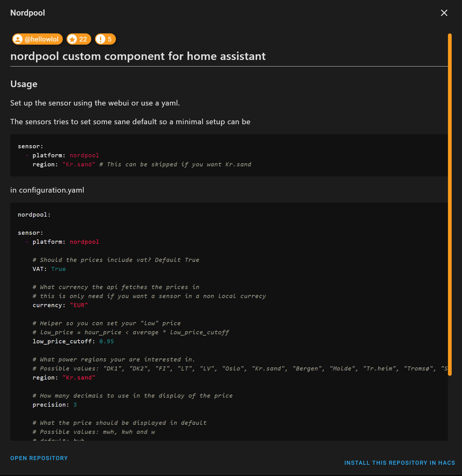Click the comment 'What power regions your are interested in.'
The image size is (462, 476).
(114, 360)
